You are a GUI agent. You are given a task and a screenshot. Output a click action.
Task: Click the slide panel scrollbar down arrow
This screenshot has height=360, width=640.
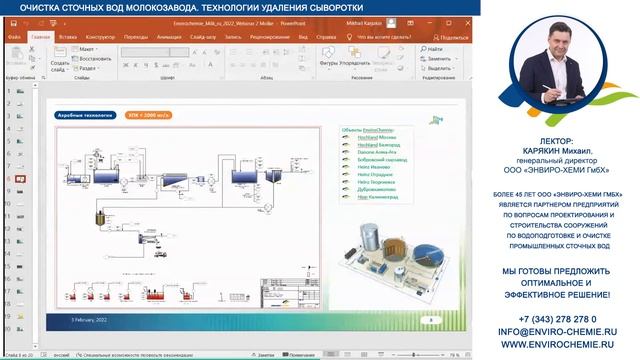[36, 346]
